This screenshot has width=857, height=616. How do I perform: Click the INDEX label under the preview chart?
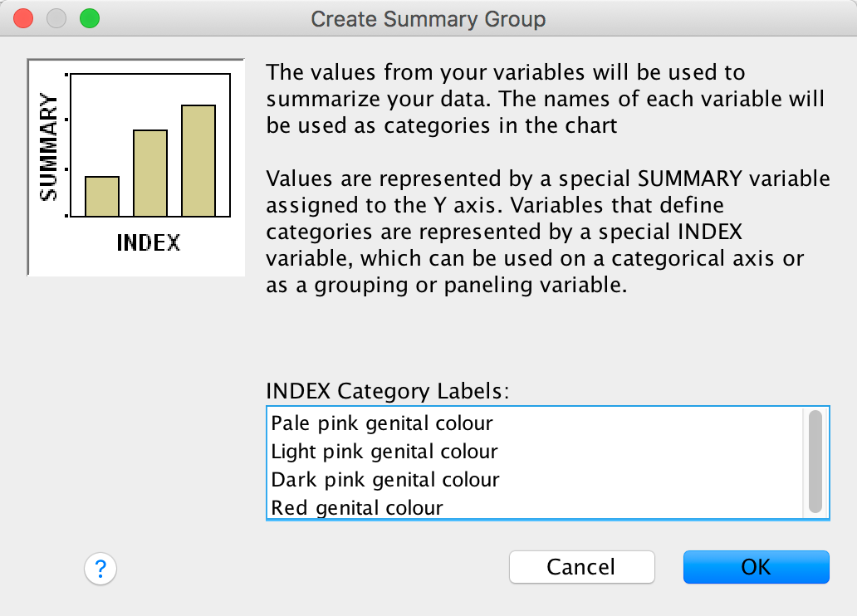148,242
